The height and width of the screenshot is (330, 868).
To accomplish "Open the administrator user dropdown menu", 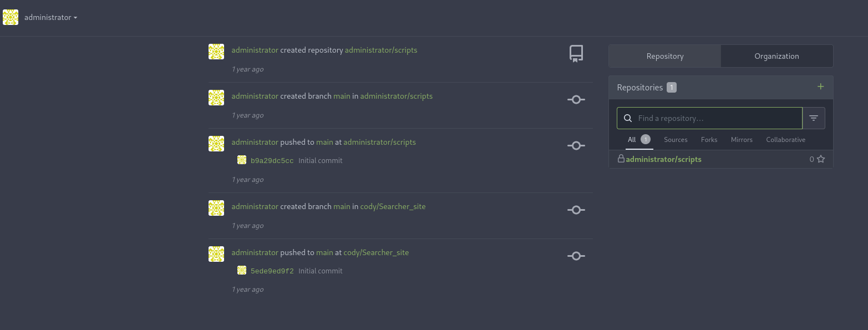I will pos(50,17).
